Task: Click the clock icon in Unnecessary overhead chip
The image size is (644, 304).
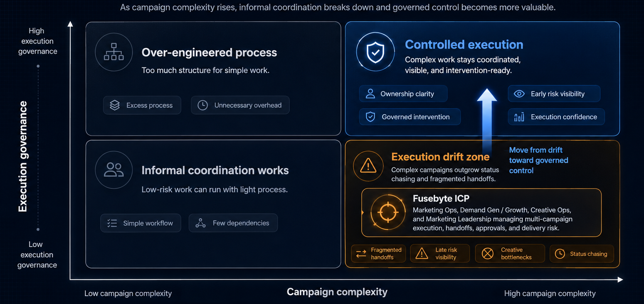Action: tap(202, 105)
